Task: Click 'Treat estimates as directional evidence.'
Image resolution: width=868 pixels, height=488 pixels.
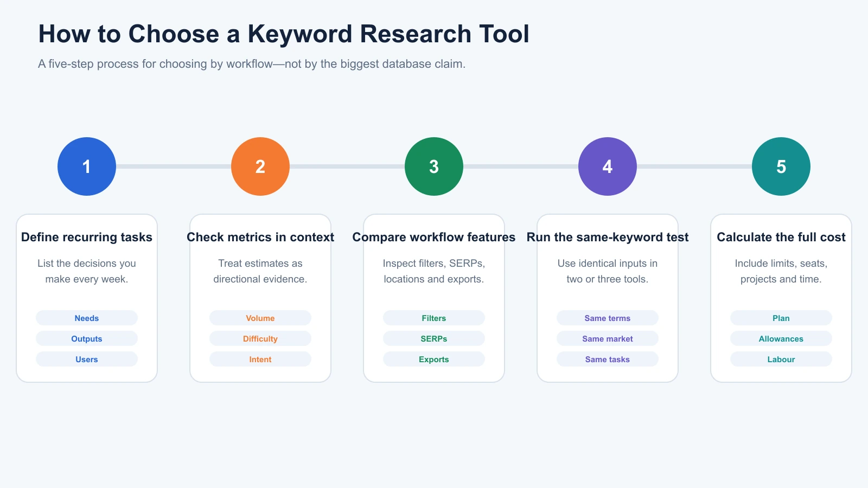Action: pyautogui.click(x=260, y=271)
